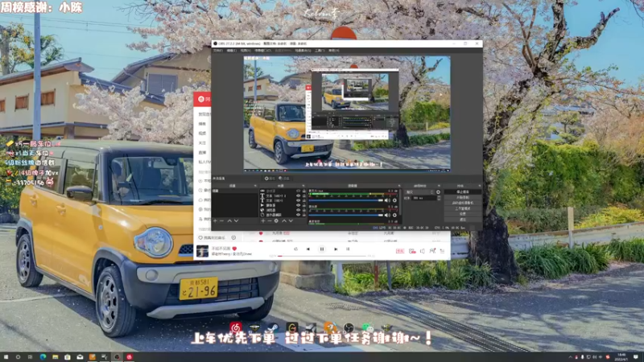The image size is (644, 362).
Task: Hide the 文本 (GDI+) 2 source
Action: (298, 195)
